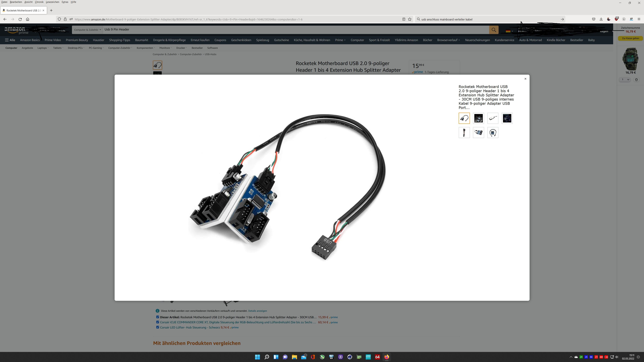Open Chronik menu
The image size is (644, 362).
coord(39,2)
